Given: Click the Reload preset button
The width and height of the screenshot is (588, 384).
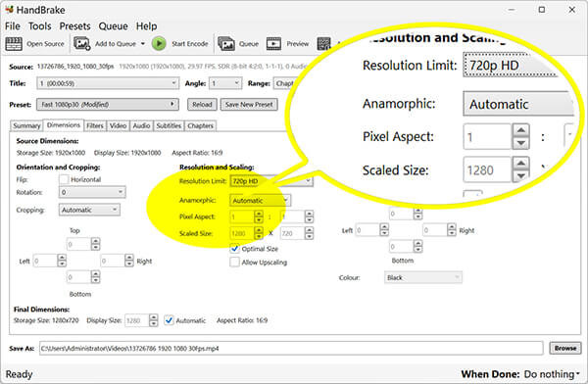Looking at the screenshot, I should [x=202, y=105].
